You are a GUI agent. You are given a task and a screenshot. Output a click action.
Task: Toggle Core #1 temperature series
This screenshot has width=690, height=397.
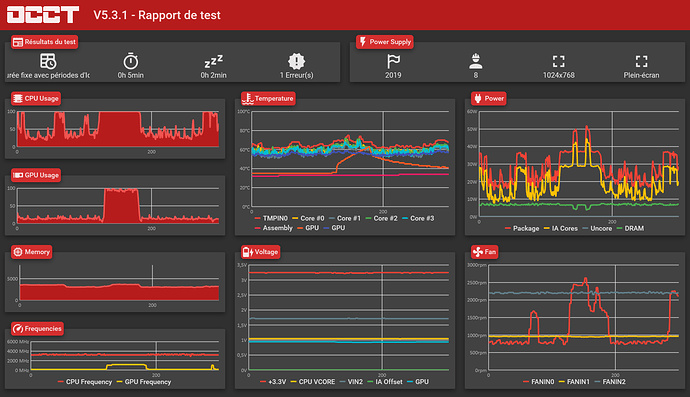coord(345,218)
